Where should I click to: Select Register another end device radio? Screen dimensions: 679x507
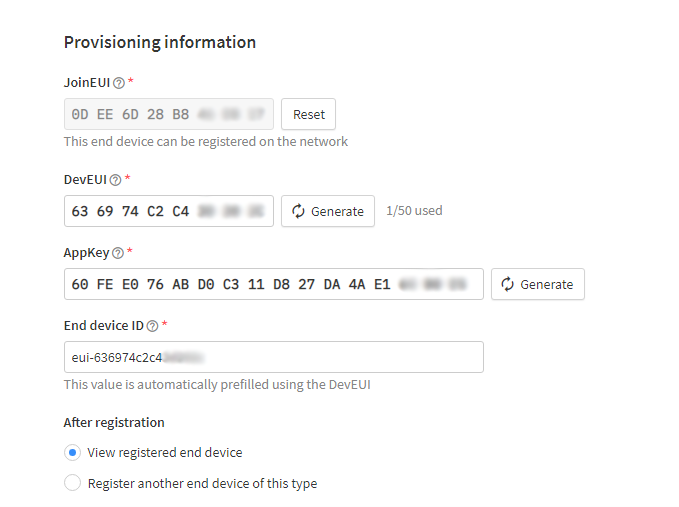pos(72,483)
